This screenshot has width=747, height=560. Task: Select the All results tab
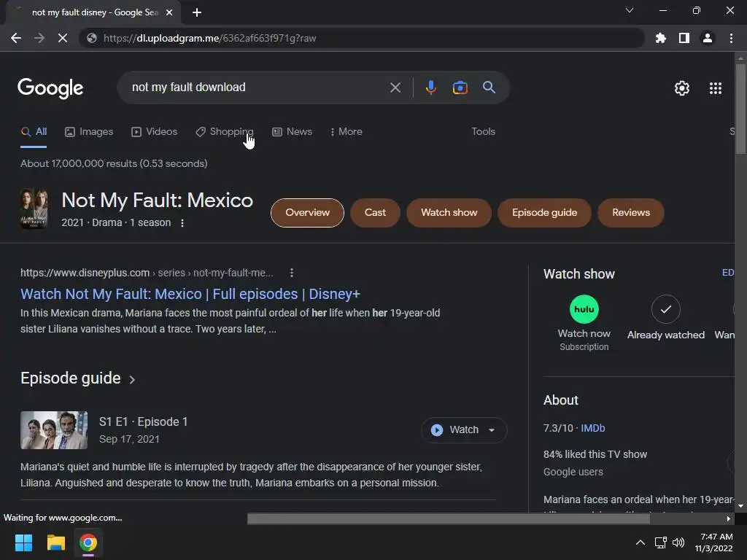click(x=34, y=132)
